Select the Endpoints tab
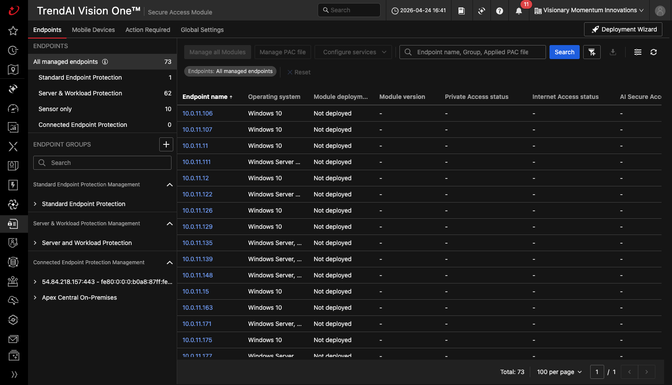 (x=47, y=30)
